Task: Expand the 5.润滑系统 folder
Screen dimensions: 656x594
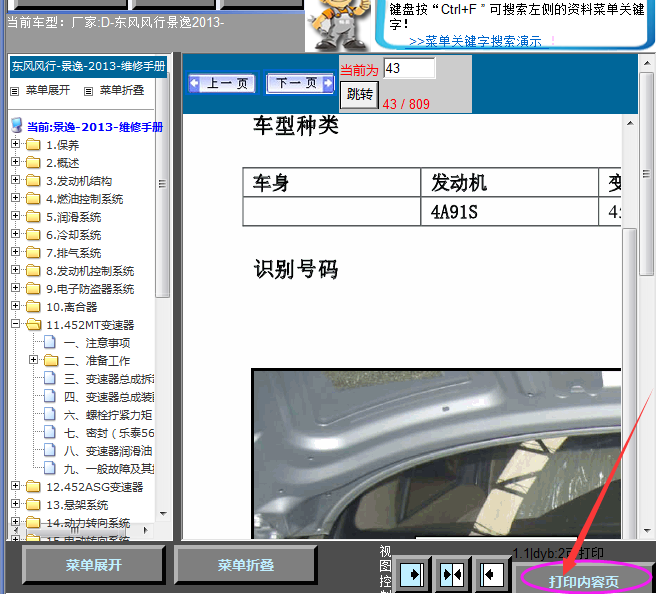Action: [15, 215]
